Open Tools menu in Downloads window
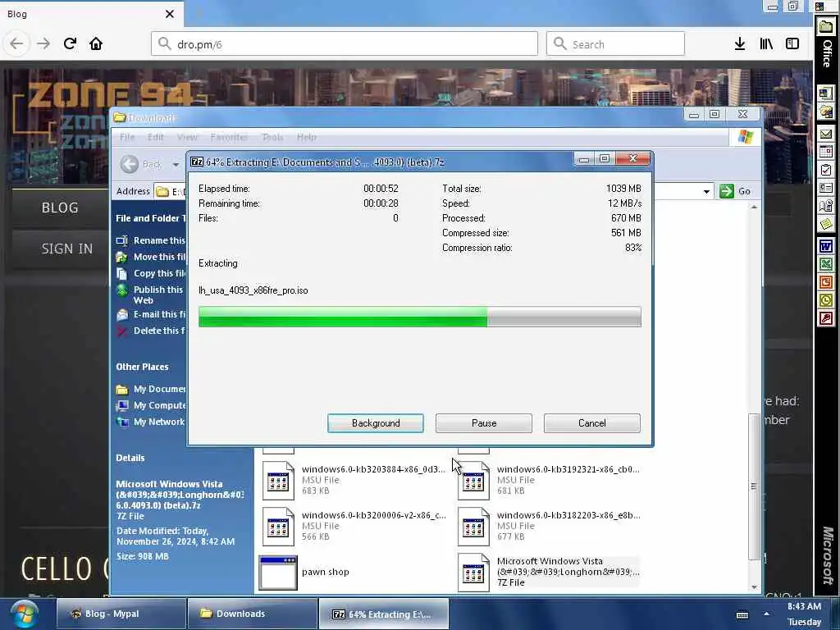The height and width of the screenshot is (630, 840). click(272, 137)
